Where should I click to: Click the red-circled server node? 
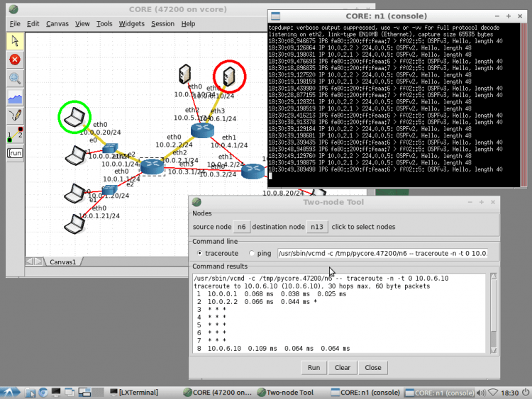tap(229, 77)
